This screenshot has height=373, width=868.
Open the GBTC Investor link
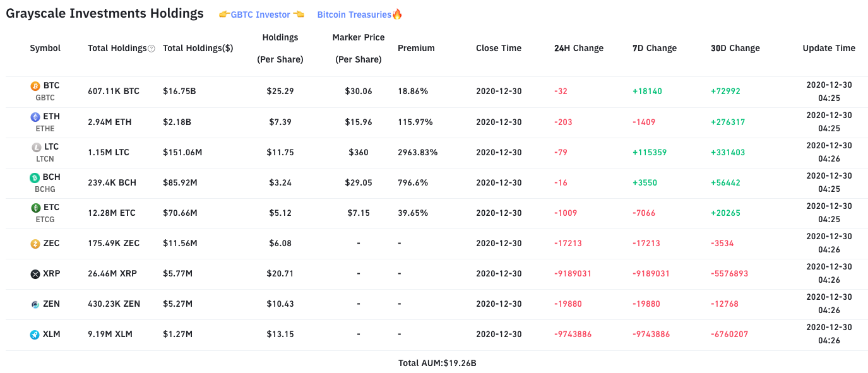point(260,14)
